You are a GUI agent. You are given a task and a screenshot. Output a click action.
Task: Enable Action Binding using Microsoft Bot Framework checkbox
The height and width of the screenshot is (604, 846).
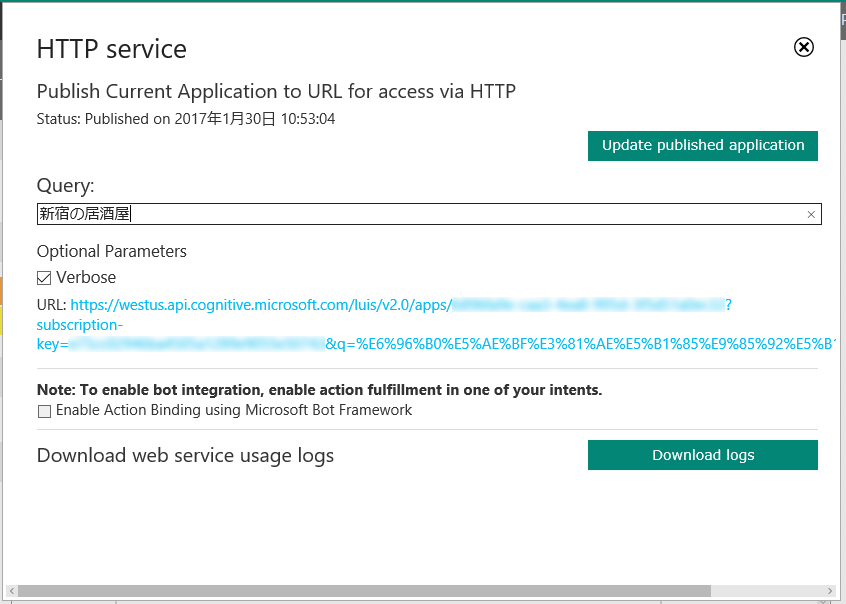[44, 411]
